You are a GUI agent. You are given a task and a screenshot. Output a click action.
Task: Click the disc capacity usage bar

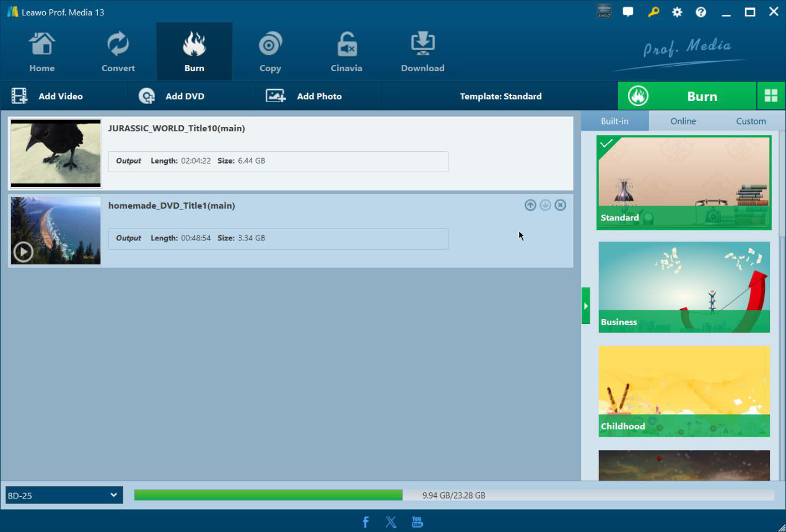(x=454, y=495)
